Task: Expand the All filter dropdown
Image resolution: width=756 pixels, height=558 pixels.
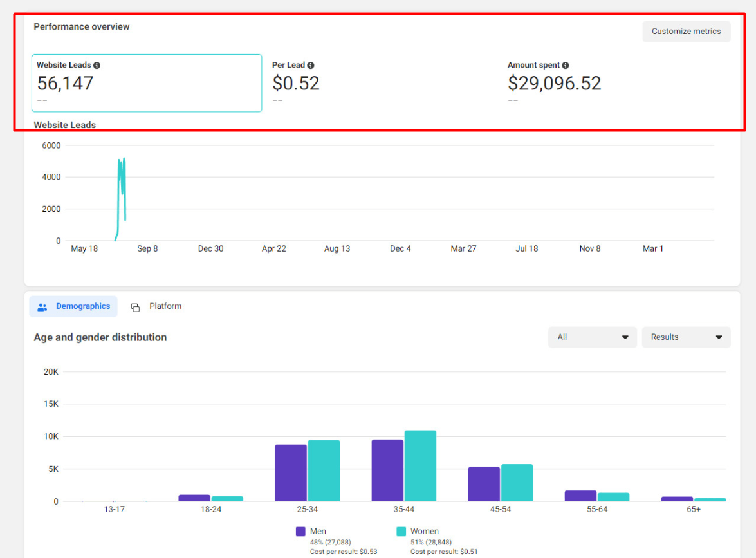Action: (x=592, y=337)
